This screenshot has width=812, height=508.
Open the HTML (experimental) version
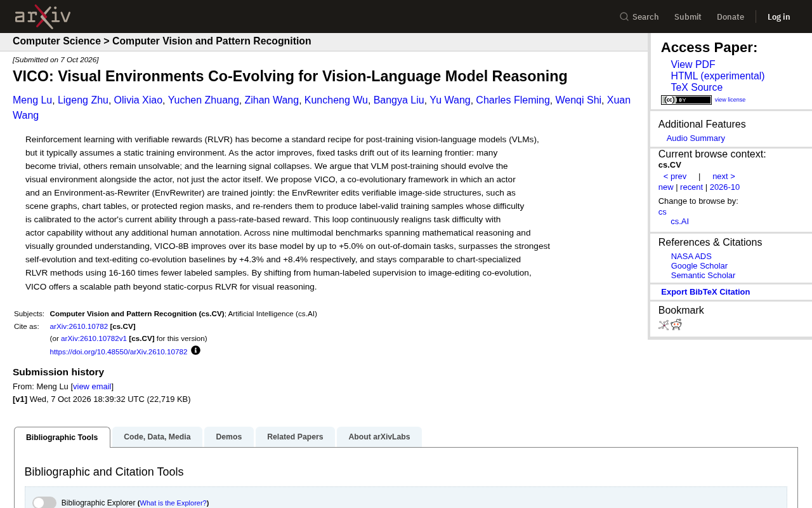pyautogui.click(x=717, y=76)
